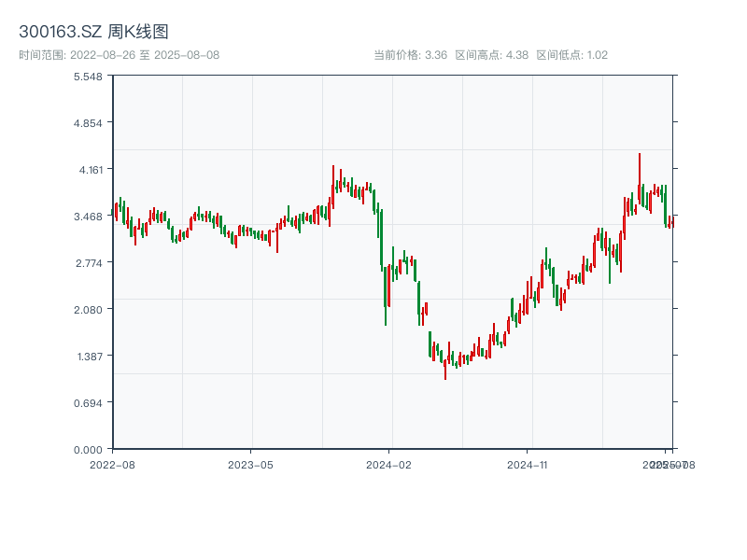The image size is (747, 560).
Task: Click the lowest red candle near 1.02
Action: [445, 373]
